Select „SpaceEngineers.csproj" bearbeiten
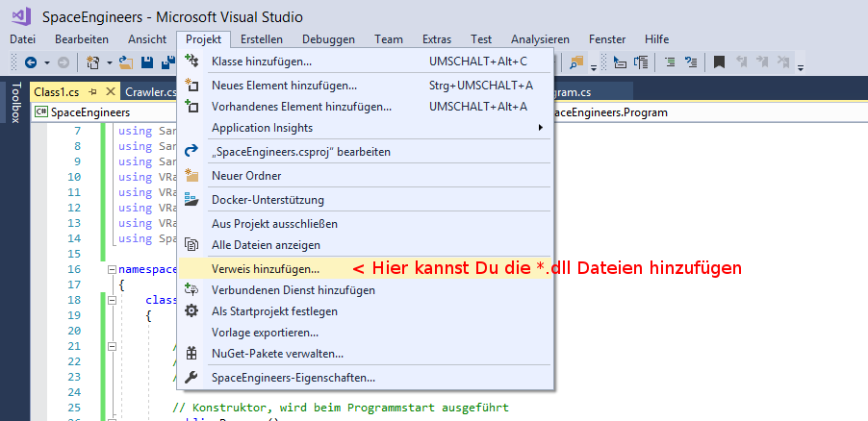 pos(366,152)
